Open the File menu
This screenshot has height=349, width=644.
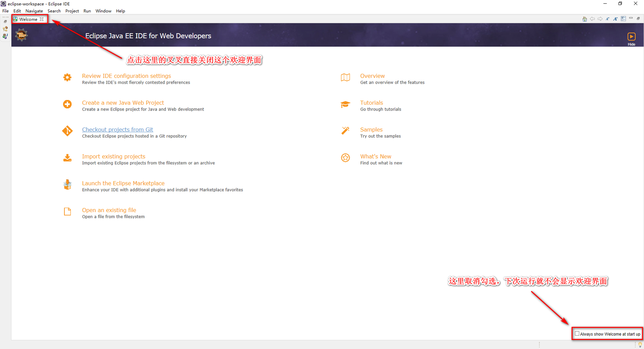pyautogui.click(x=5, y=11)
